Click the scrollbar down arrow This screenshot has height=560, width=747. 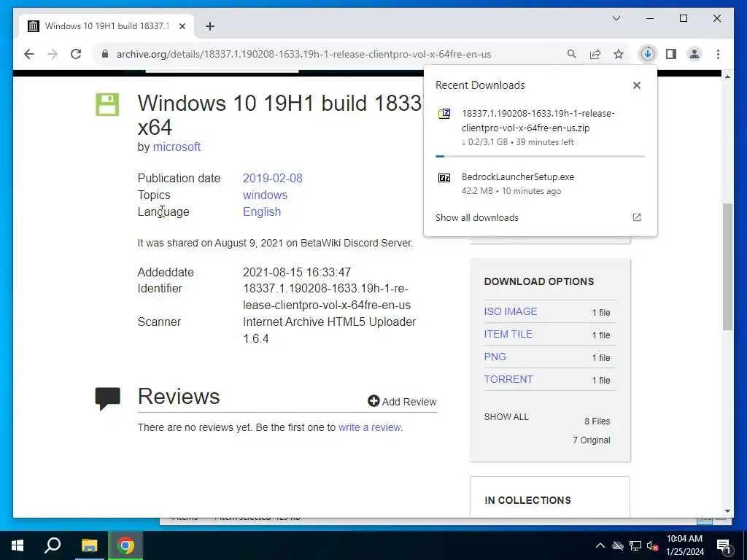(x=727, y=511)
